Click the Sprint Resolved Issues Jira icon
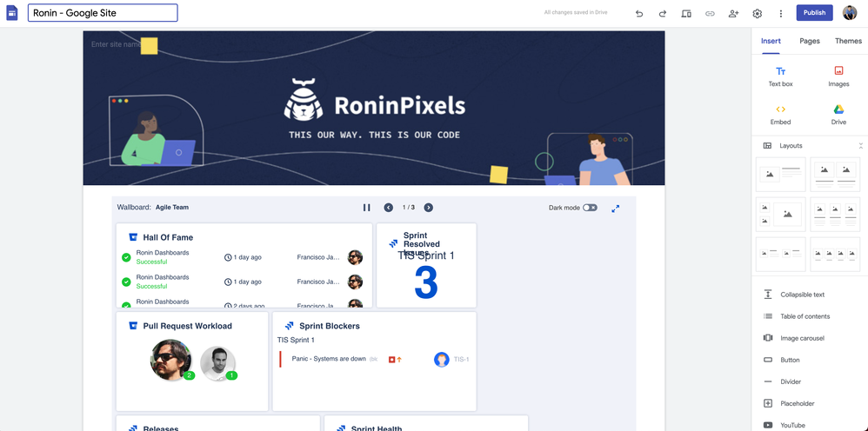This screenshot has height=431, width=868. coord(393,243)
